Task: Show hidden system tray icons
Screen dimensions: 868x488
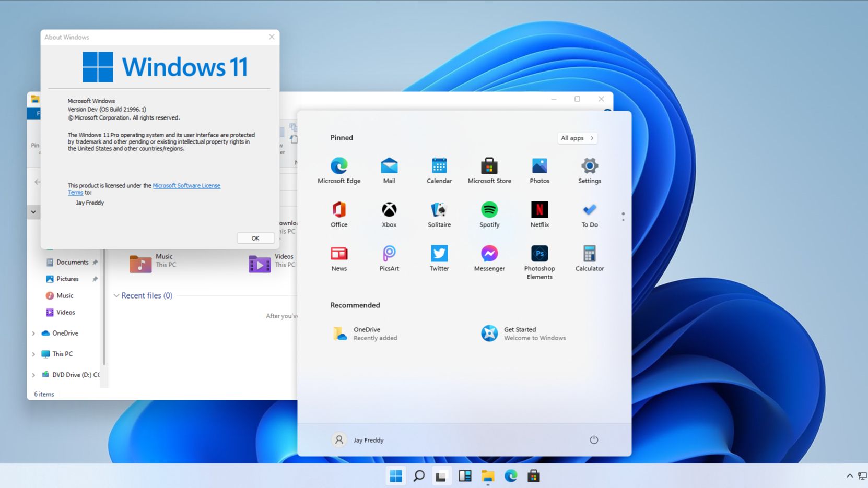Action: coord(850,476)
